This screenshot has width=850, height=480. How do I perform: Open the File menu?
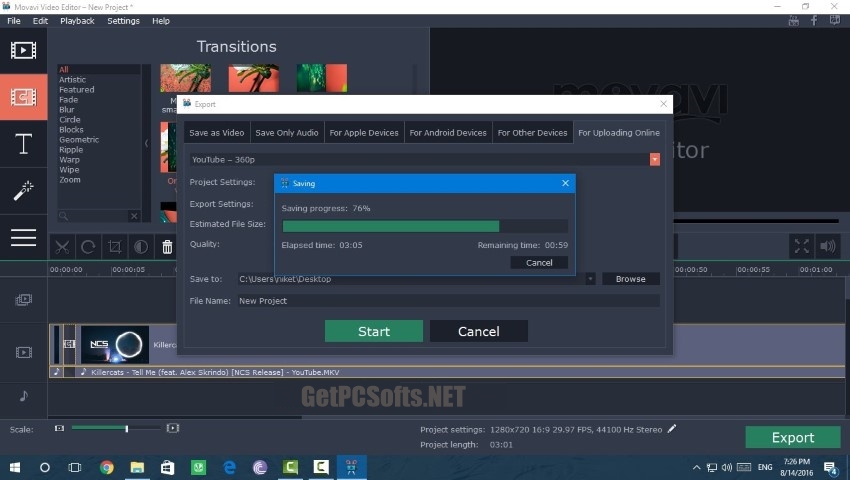pos(14,21)
